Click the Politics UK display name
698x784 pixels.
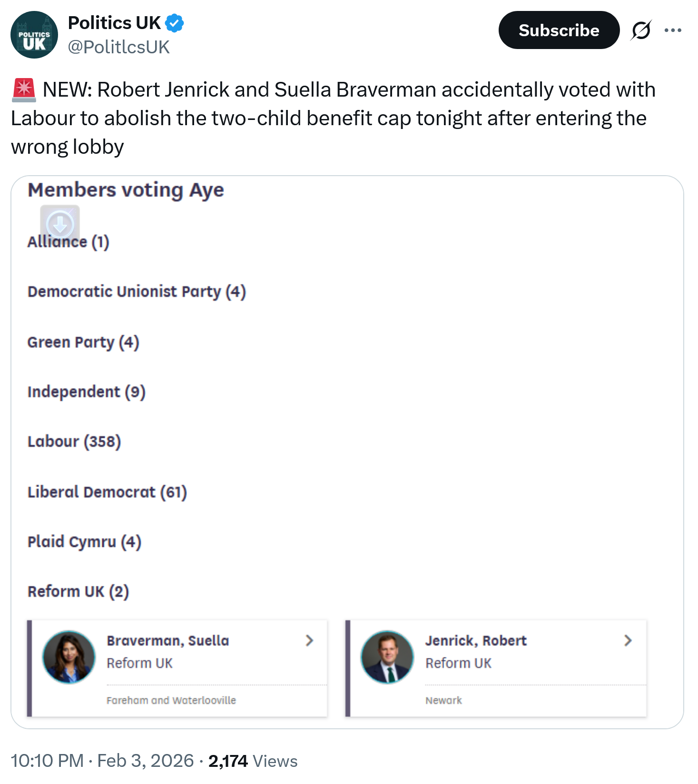114,23
